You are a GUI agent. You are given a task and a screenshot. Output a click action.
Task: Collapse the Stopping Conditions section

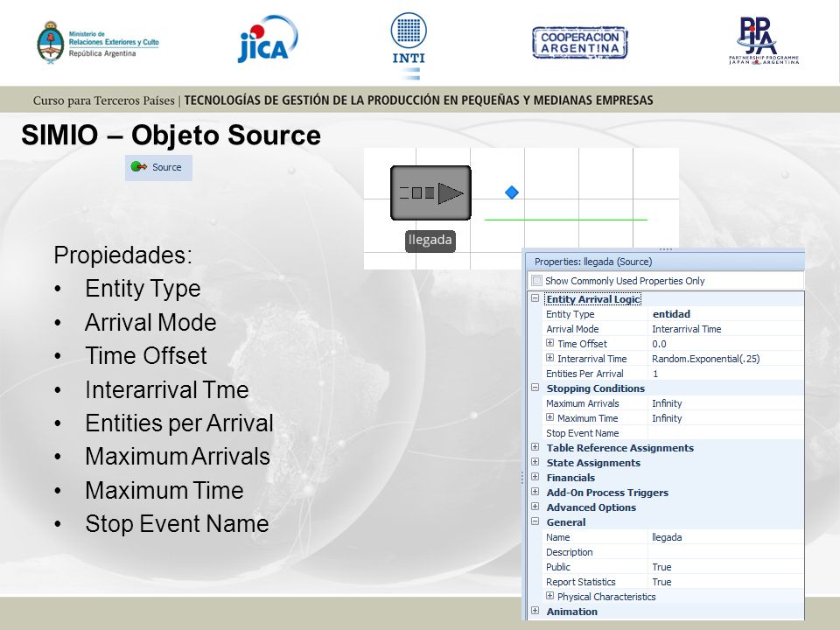coord(535,388)
